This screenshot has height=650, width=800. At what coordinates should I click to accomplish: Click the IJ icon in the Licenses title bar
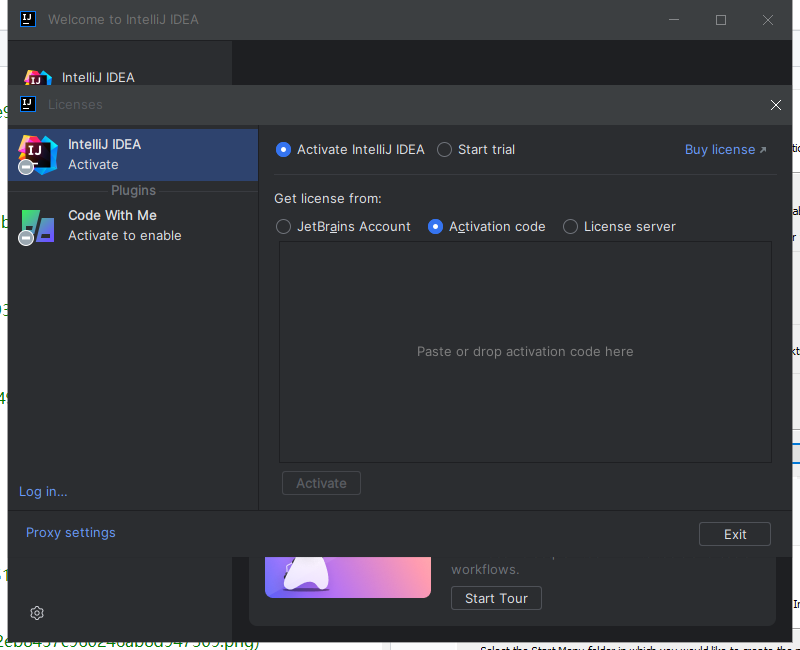point(28,104)
